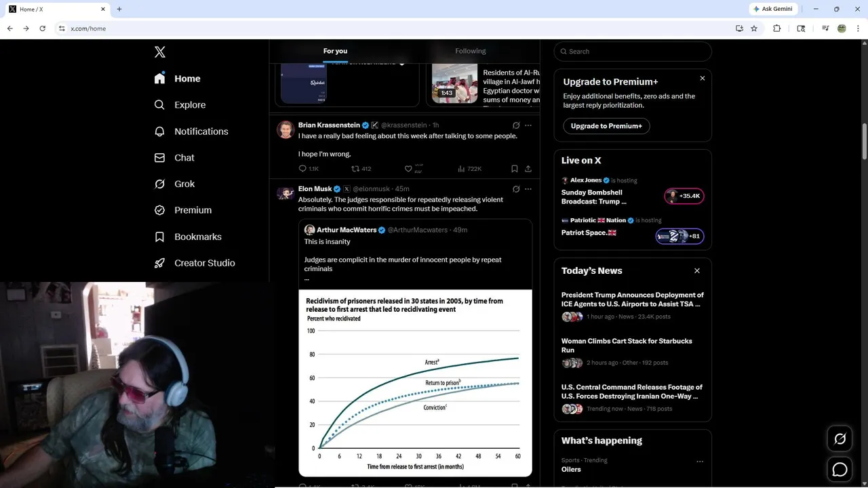Screen dimensions: 868x488
Task: Open Chat in sidebar
Action: coord(174,158)
